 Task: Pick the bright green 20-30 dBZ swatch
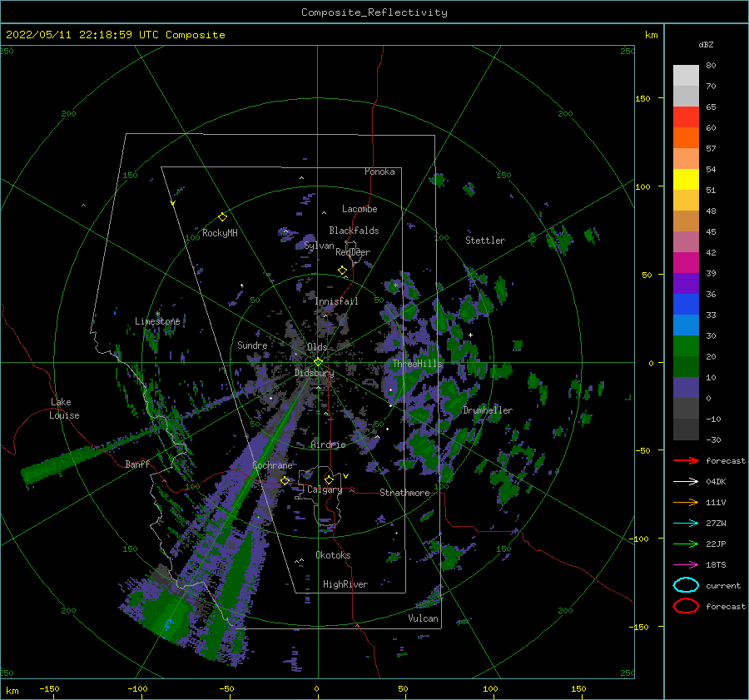pyautogui.click(x=686, y=346)
